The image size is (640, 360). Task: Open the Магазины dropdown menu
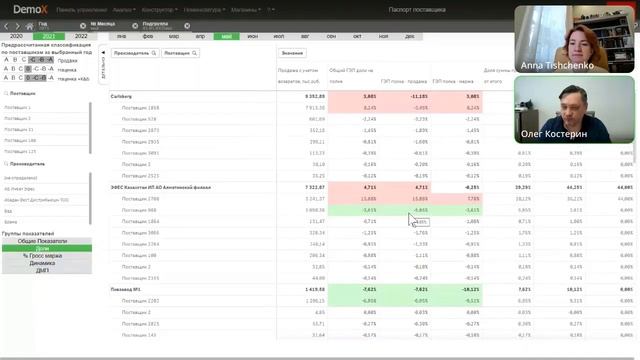[x=246, y=10]
